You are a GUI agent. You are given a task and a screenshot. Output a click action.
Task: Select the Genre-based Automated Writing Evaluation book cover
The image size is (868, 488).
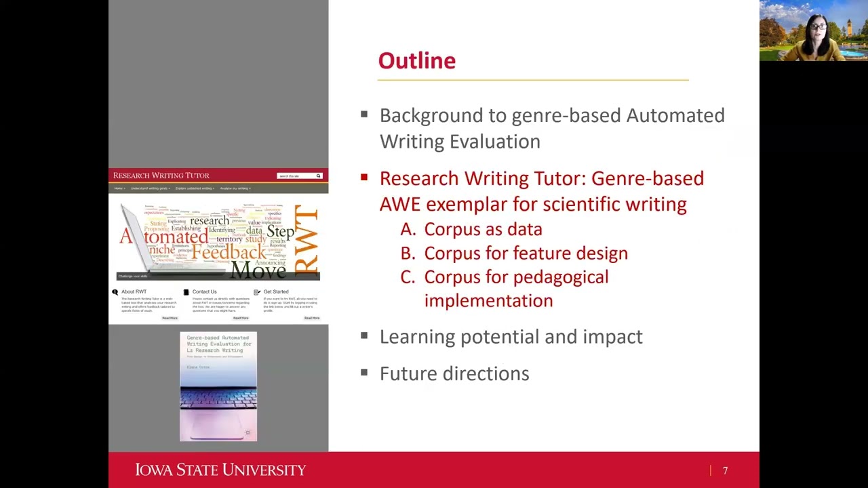click(x=218, y=386)
